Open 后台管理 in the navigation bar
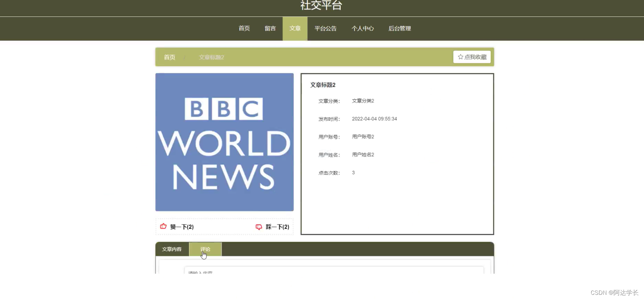The height and width of the screenshot is (299, 644). pos(400,28)
